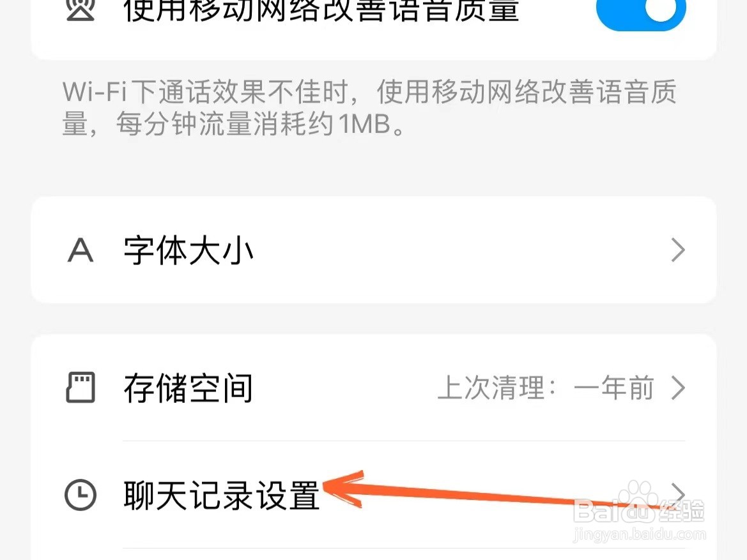
Task: Click the blank area of the 字体大小 card
Action: [x=458, y=250]
